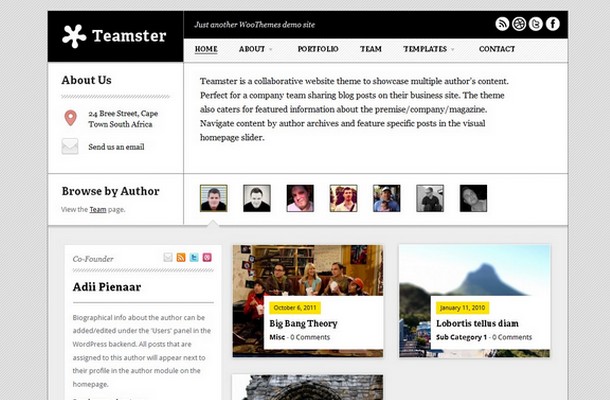The image size is (610, 400).
Task: Open Adii Pienaar's blue Twitter icon
Action: 194,257
